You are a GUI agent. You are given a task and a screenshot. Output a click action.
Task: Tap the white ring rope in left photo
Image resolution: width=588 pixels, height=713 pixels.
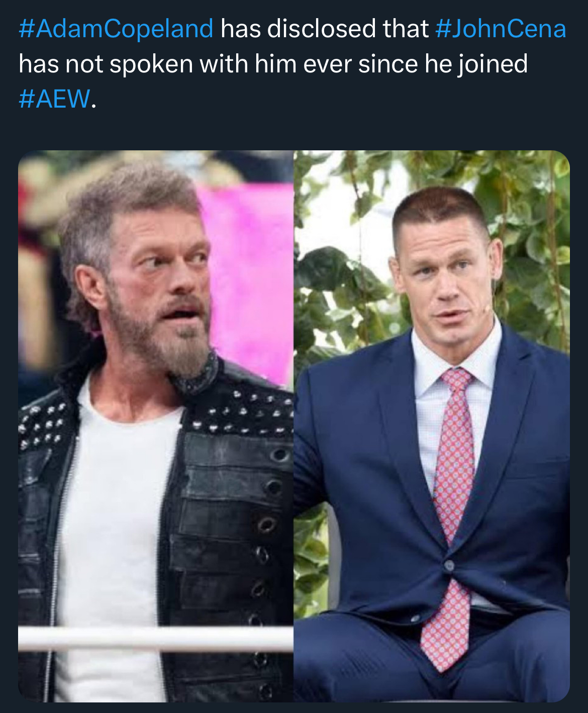point(156,639)
